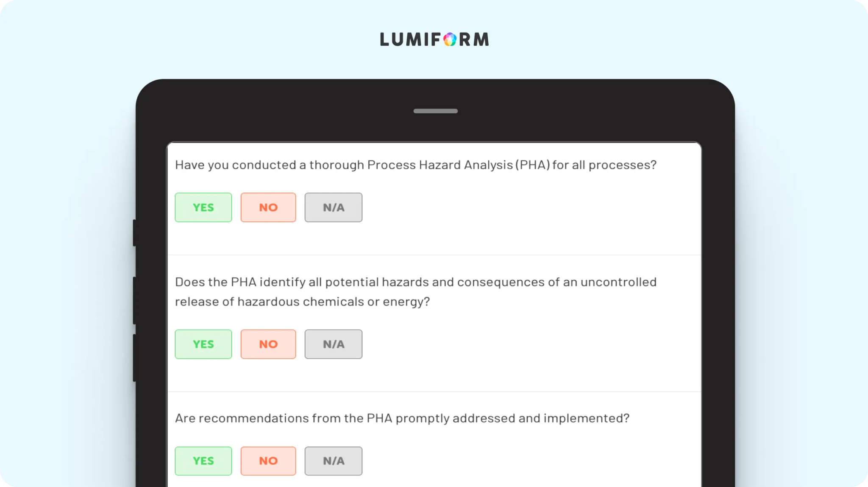Screen dimensions: 868x487
Task: Click the divider line below the first question
Action: pos(434,255)
